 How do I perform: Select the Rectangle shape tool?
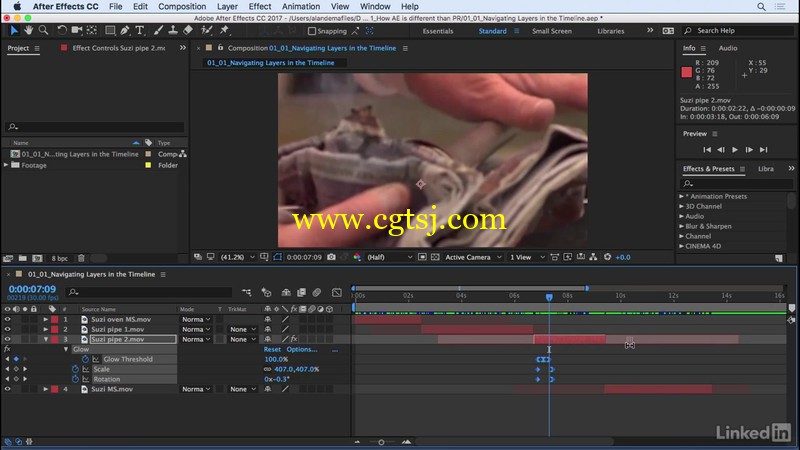click(x=110, y=31)
